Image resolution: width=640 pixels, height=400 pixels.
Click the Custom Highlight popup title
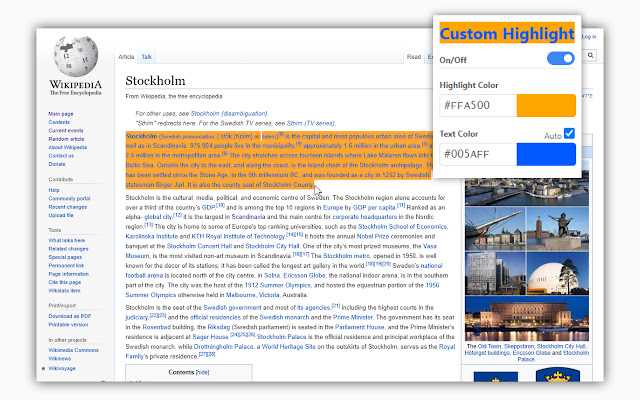click(507, 33)
